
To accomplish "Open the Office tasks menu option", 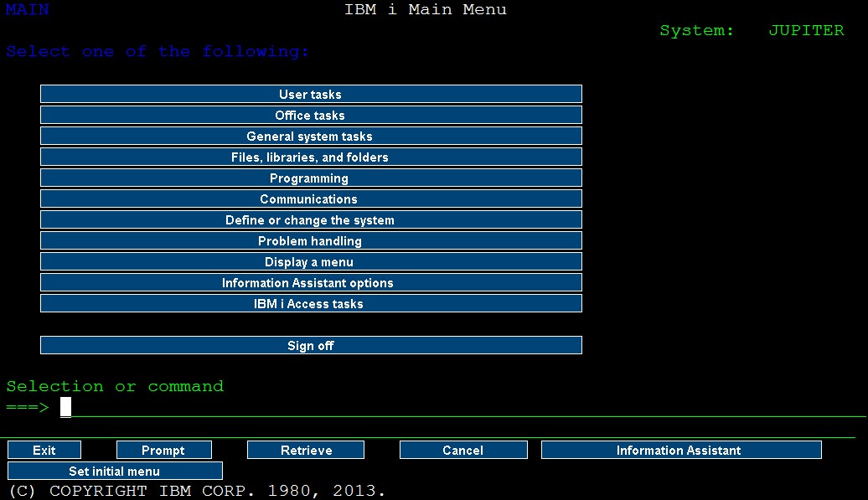I will pyautogui.click(x=310, y=115).
